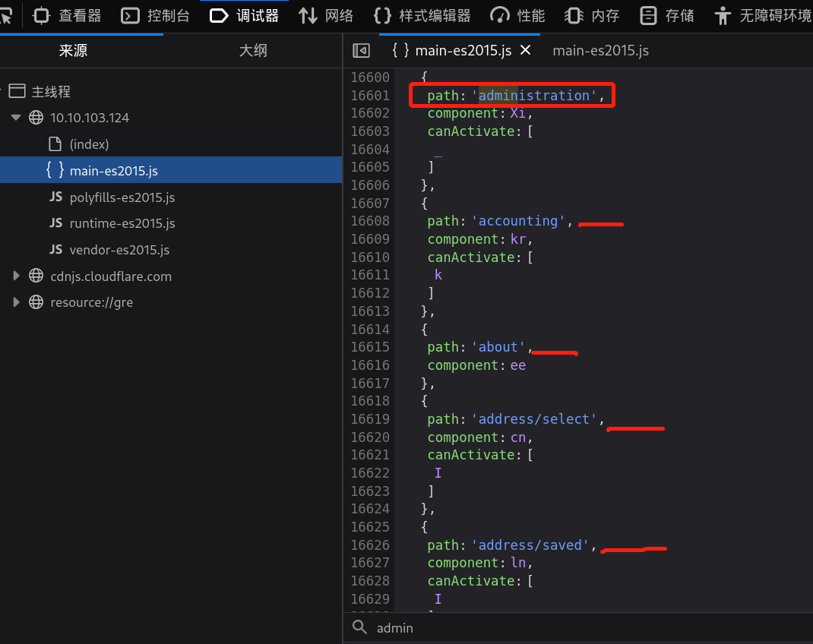The height and width of the screenshot is (644, 813).
Task: Open the 内存 memory panel
Action: coord(592,15)
